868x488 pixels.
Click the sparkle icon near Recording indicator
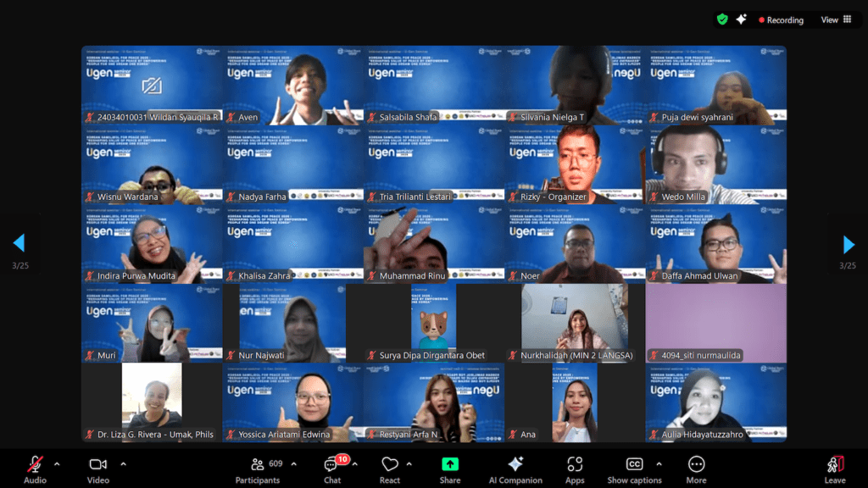coord(741,19)
